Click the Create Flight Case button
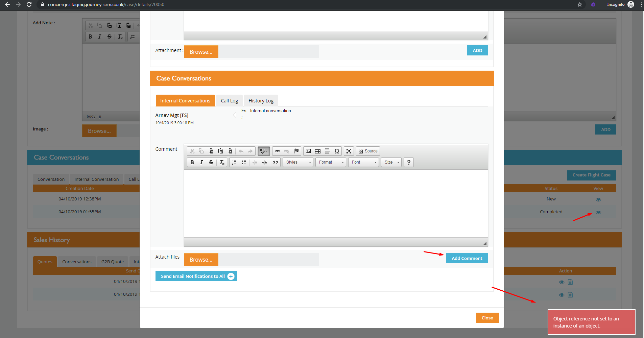The width and height of the screenshot is (644, 338). (591, 175)
